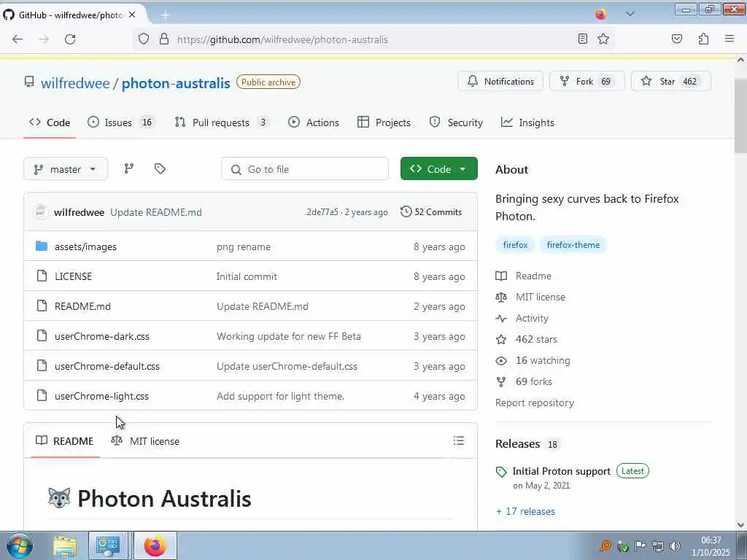The height and width of the screenshot is (560, 747).
Task: Fork the repository with Fork button
Action: pyautogui.click(x=587, y=82)
